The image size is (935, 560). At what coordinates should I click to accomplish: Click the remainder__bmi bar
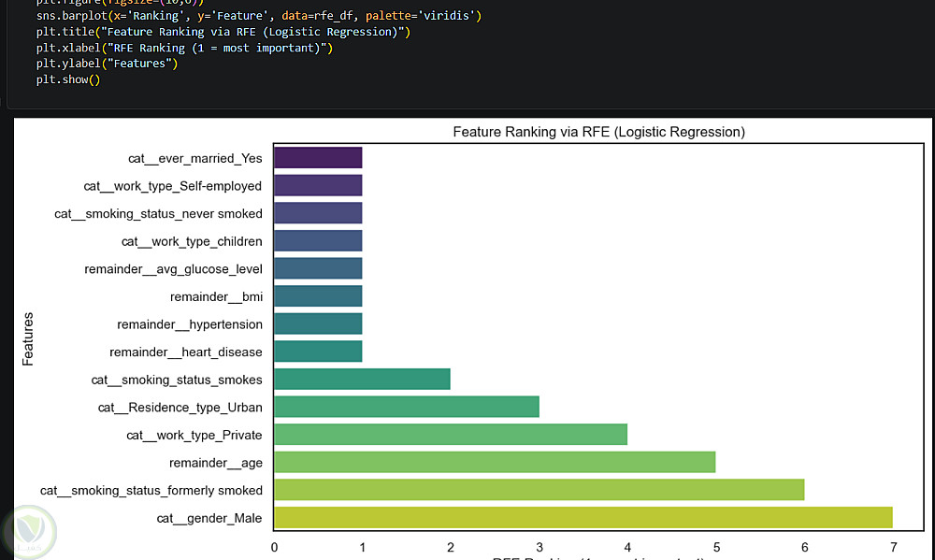click(317, 296)
